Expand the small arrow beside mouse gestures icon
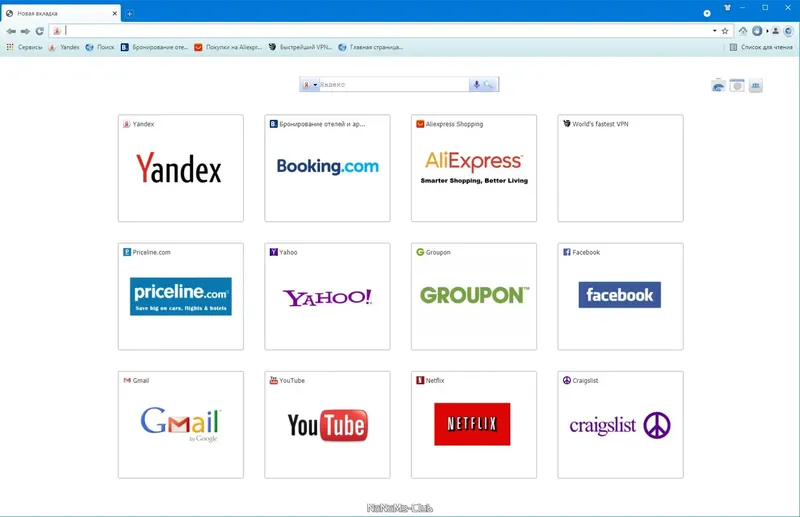800x517 pixels. click(767, 31)
